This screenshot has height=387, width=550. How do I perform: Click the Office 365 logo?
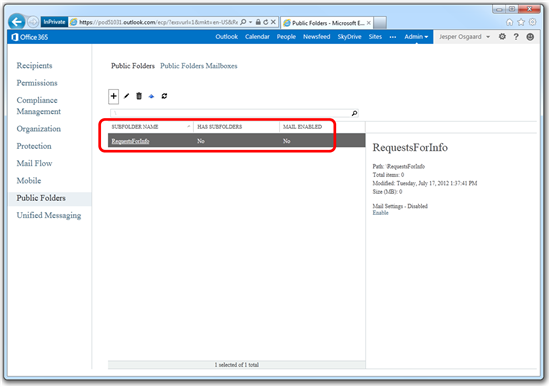click(29, 37)
